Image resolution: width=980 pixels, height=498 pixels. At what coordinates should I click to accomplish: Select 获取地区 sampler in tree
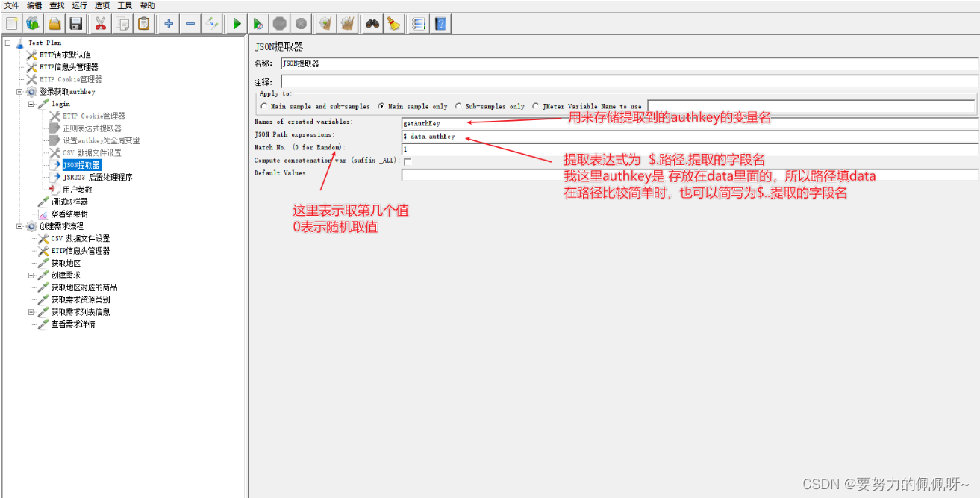[65, 263]
